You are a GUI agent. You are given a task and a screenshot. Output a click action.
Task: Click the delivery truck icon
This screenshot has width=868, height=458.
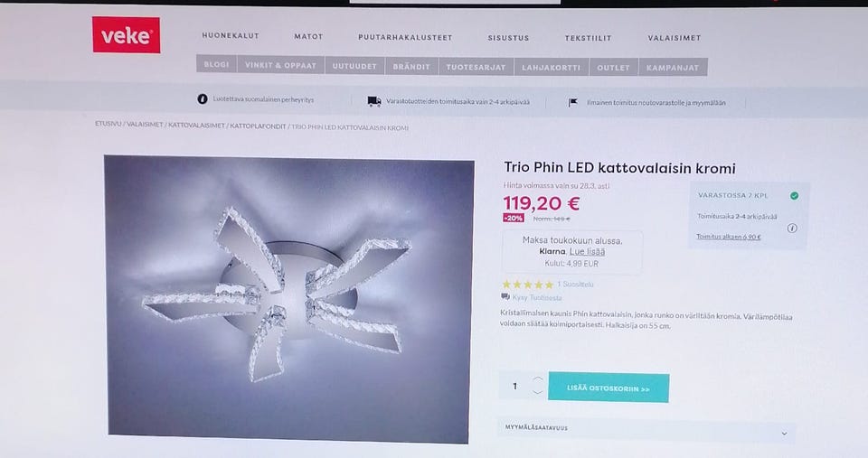(374, 101)
